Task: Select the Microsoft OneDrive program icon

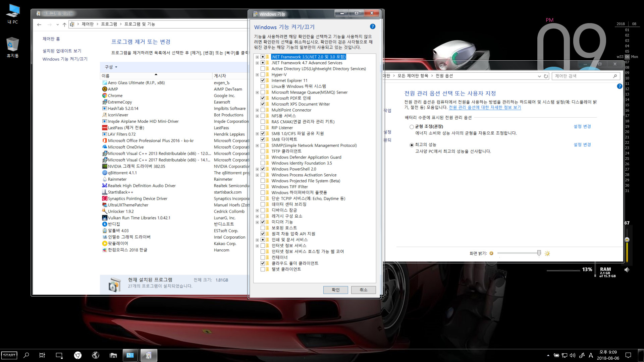Action: click(105, 147)
